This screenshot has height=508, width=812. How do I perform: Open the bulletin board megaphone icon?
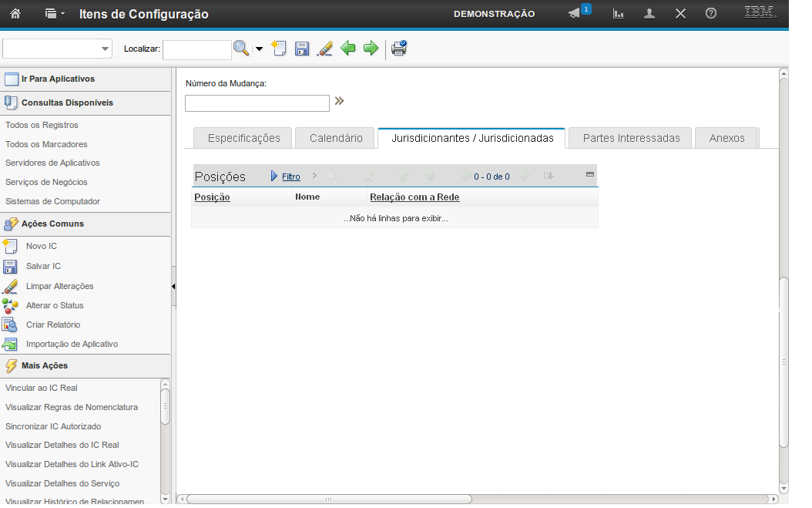(x=575, y=14)
